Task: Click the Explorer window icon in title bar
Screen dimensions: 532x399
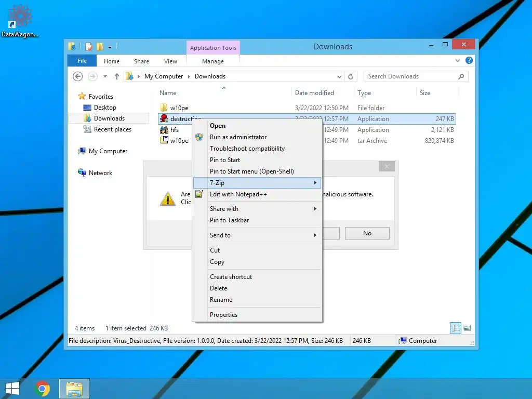Action: point(72,46)
